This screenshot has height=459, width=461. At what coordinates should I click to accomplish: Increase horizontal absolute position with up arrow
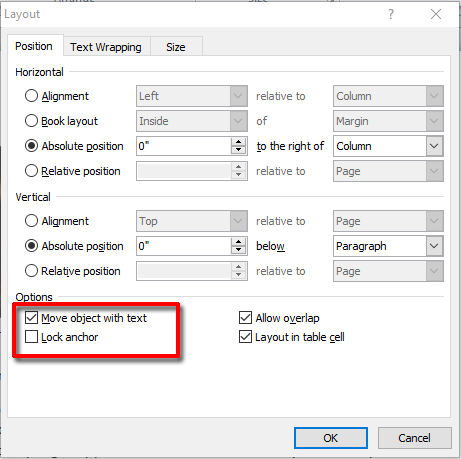(x=238, y=142)
